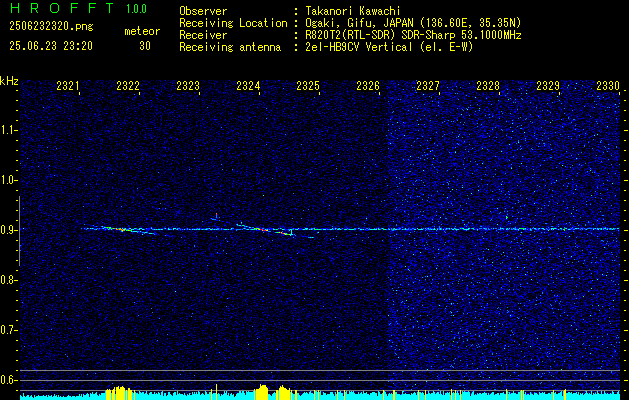Click the meteor label
Viewport: 629px width, 400px height.
(142, 31)
